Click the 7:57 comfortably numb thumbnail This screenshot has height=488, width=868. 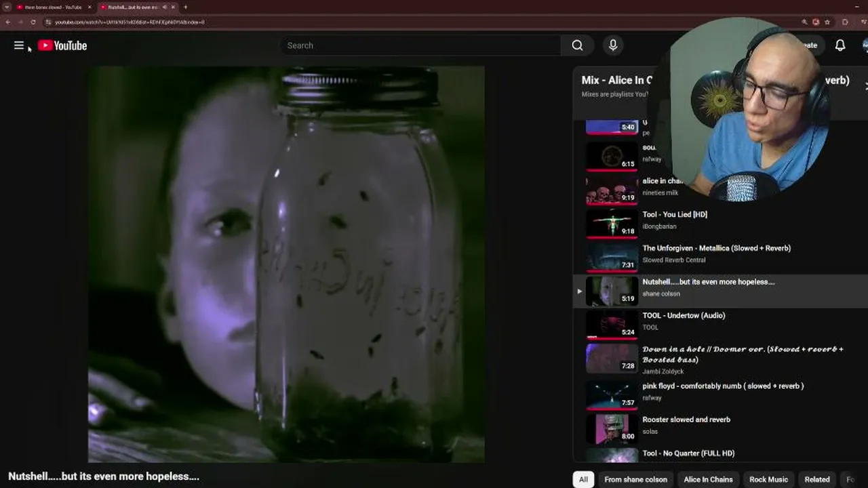pos(612,394)
